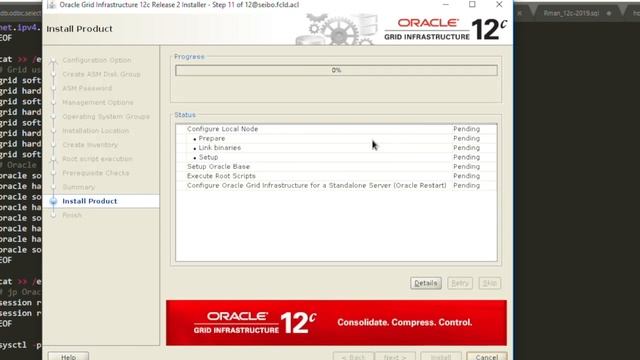The image size is (640, 360).
Task: Select the Root script execution step
Action: [97, 159]
